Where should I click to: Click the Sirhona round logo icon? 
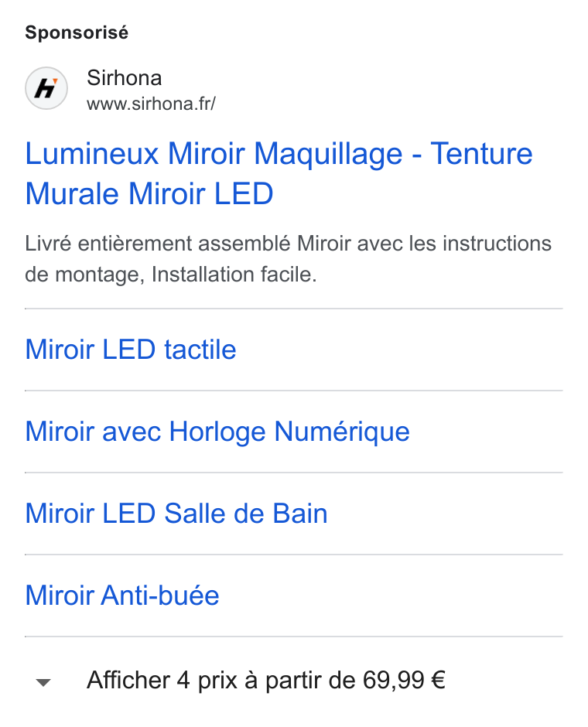(x=46, y=88)
